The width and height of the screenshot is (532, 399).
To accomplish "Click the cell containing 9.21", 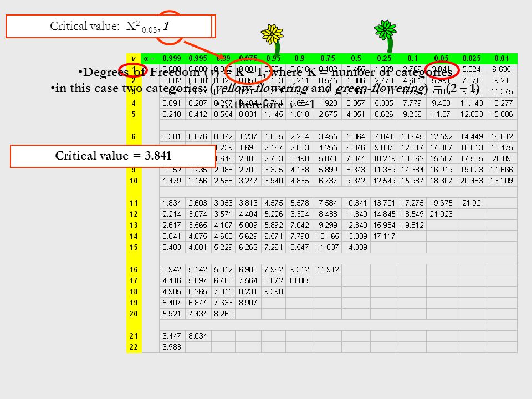I will click(x=502, y=81).
